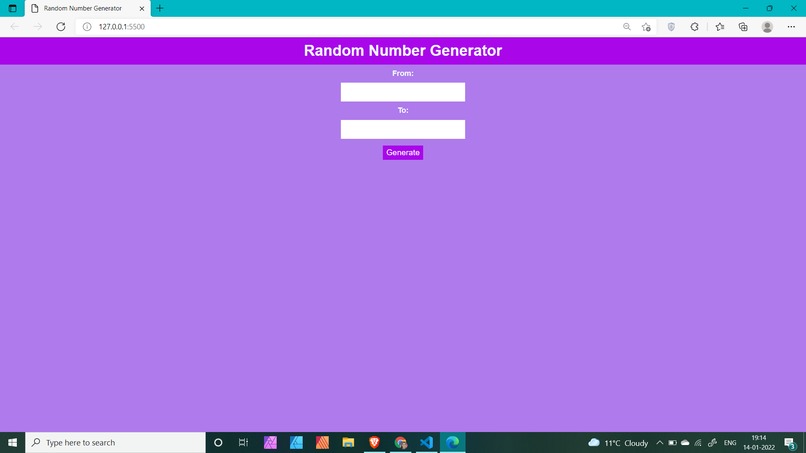806x453 pixels.
Task: Switch input language ENG indicator
Action: pos(730,443)
